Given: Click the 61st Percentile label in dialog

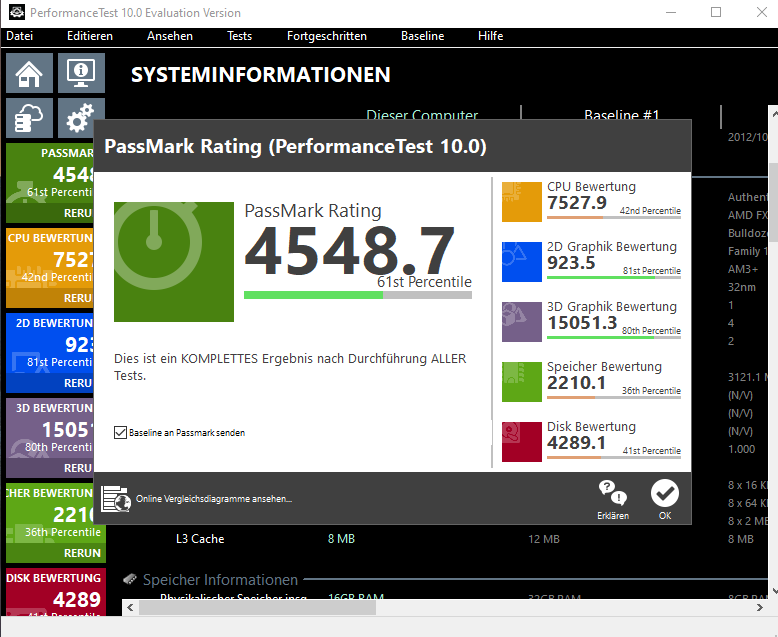Looking at the screenshot, I should (x=424, y=282).
